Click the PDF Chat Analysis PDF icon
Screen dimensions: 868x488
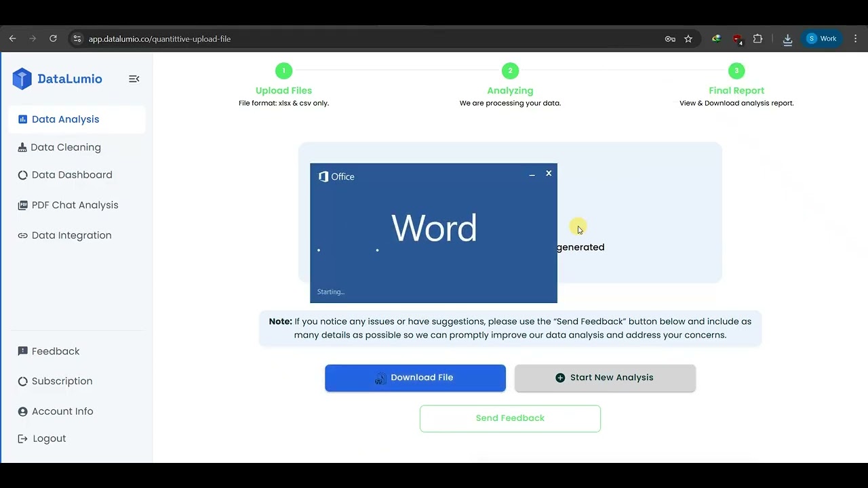[x=23, y=205]
